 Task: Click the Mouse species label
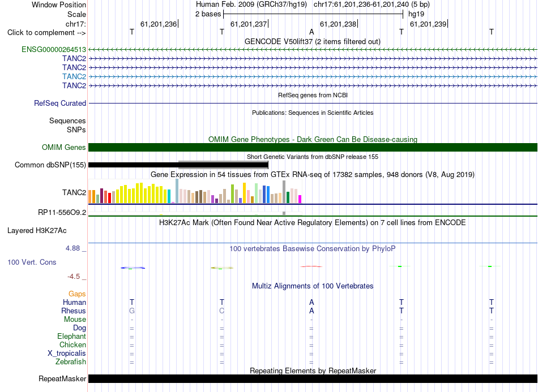75,320
